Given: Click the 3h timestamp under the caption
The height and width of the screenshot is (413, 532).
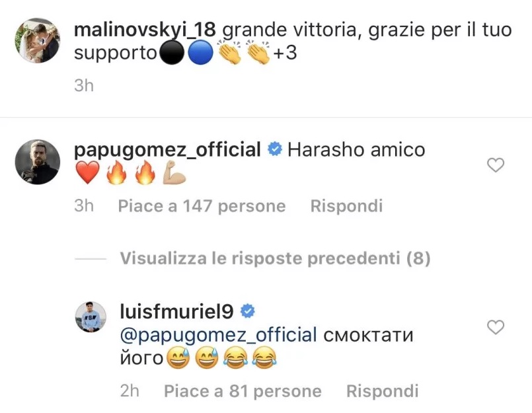Looking at the screenshot, I should pyautogui.click(x=84, y=85).
